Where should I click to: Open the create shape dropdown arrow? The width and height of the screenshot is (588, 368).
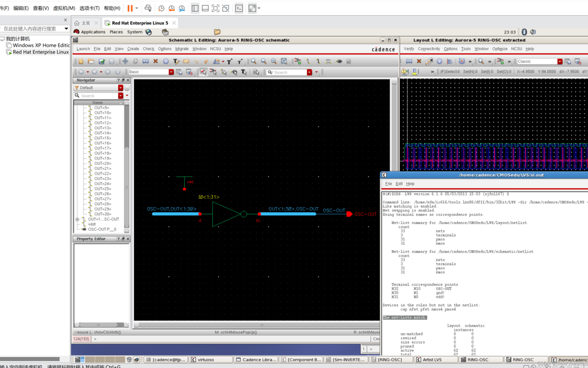point(223,62)
